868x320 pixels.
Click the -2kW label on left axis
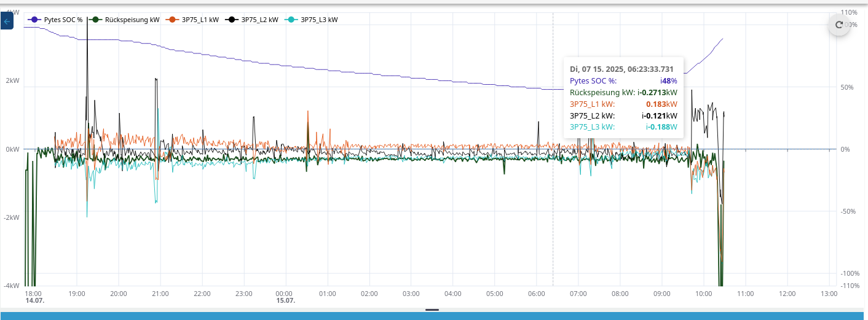coord(10,217)
